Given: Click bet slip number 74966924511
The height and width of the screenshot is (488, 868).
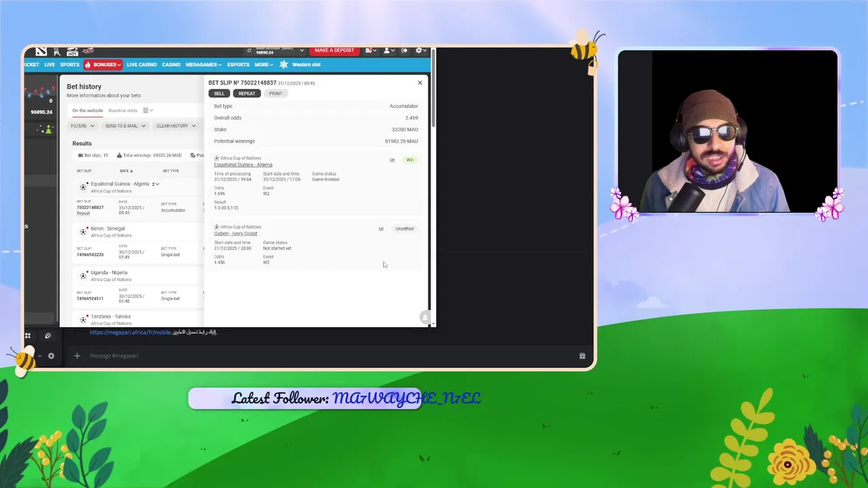Looking at the screenshot, I should (x=90, y=299).
